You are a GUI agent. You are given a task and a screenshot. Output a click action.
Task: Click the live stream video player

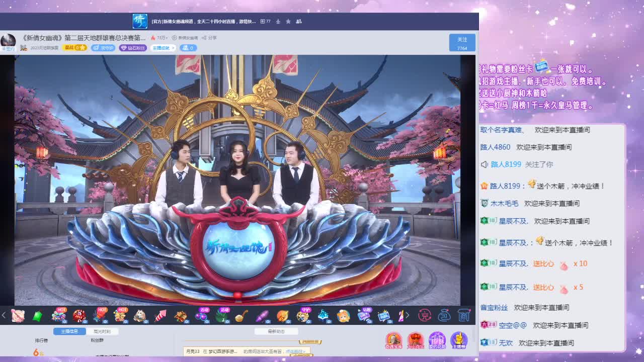tap(237, 180)
